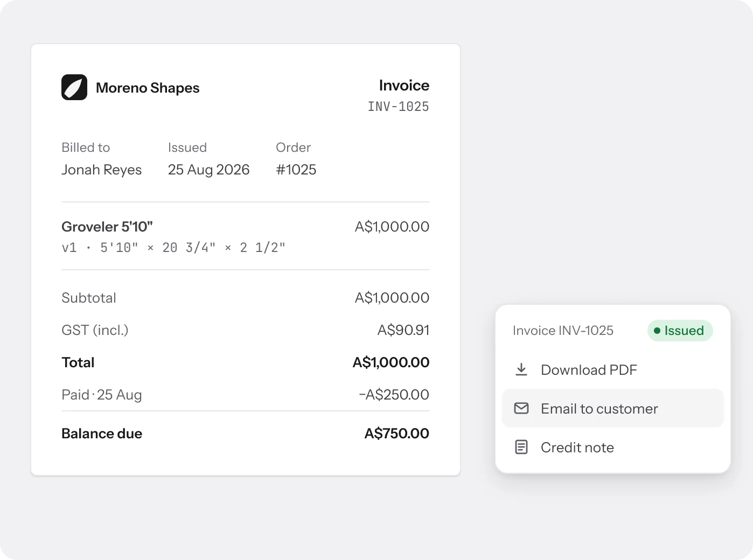Click the issue date 25 Aug 2026
The width and height of the screenshot is (753, 560).
point(209,170)
